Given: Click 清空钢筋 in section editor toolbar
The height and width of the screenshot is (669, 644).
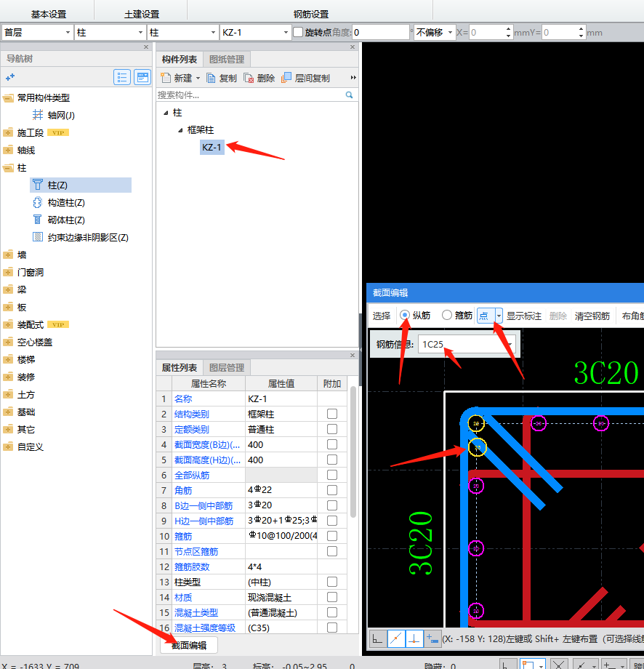Looking at the screenshot, I should 592,316.
